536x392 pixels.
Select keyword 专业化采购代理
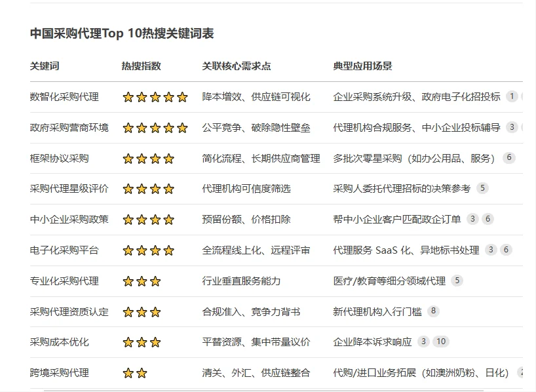(64, 281)
